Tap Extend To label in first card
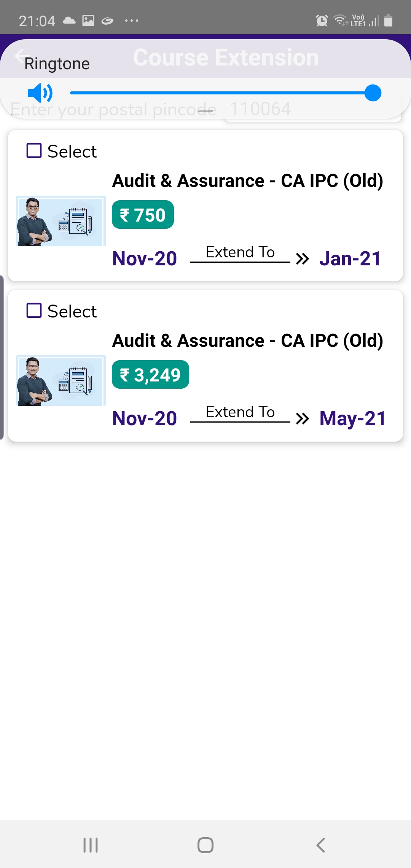This screenshot has width=411, height=868. [240, 252]
